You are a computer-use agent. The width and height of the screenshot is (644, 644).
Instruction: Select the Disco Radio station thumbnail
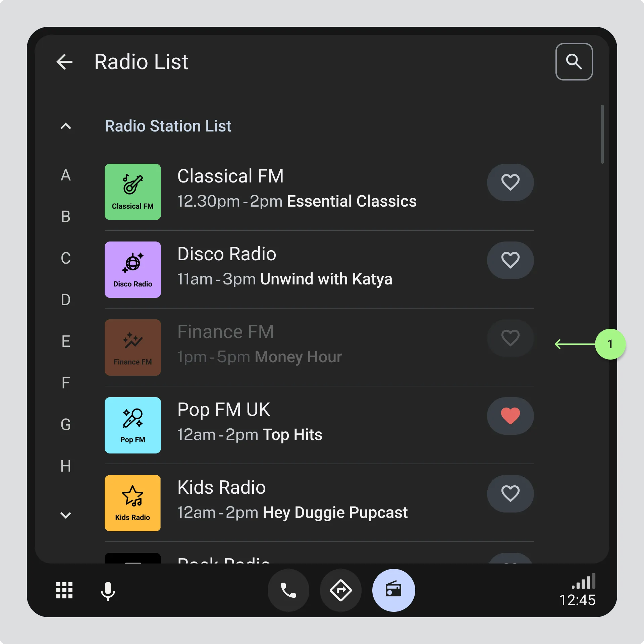[x=133, y=270]
